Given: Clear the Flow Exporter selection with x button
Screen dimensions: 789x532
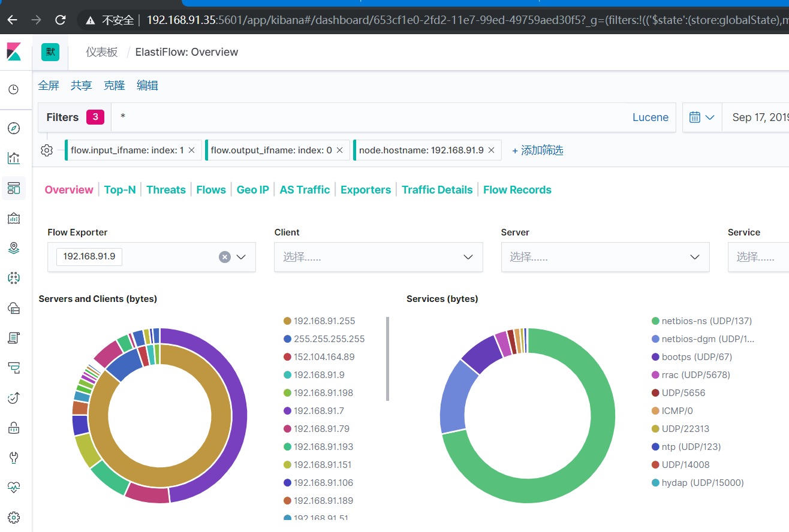Looking at the screenshot, I should pyautogui.click(x=224, y=256).
